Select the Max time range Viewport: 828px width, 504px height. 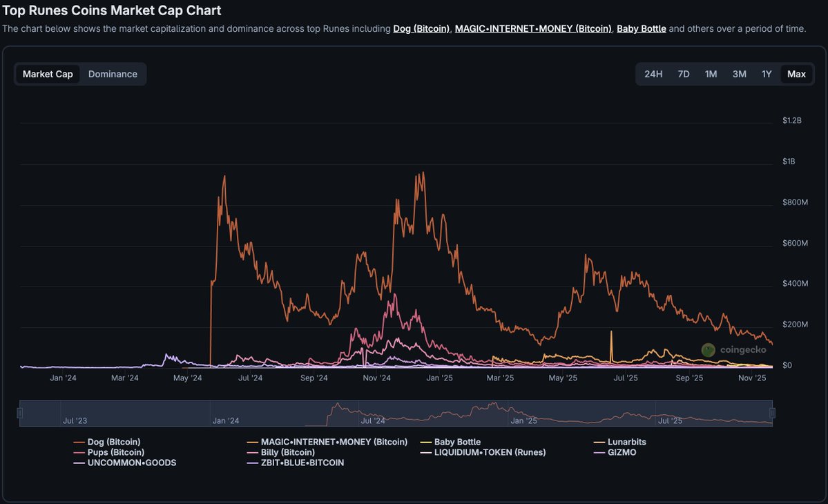tap(796, 72)
